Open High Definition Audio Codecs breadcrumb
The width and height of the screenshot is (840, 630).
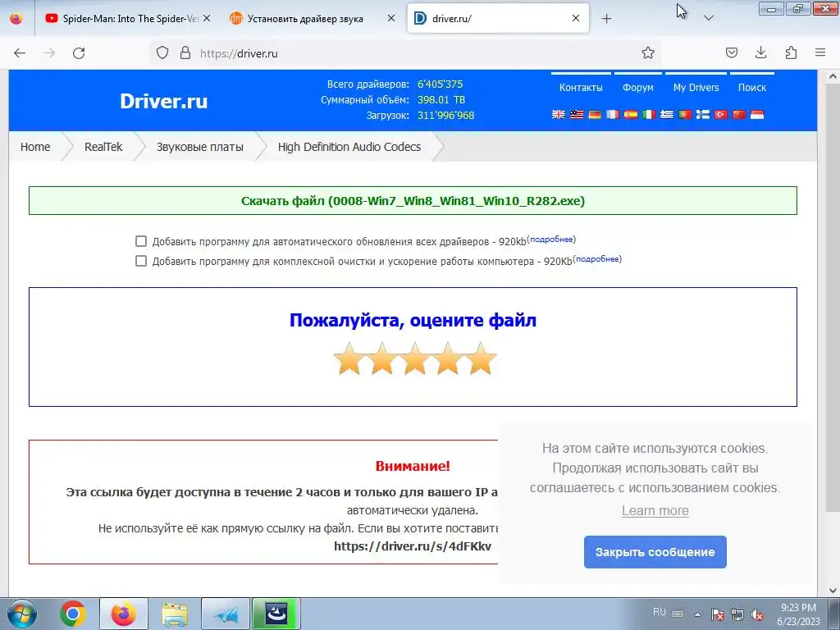[x=349, y=147]
